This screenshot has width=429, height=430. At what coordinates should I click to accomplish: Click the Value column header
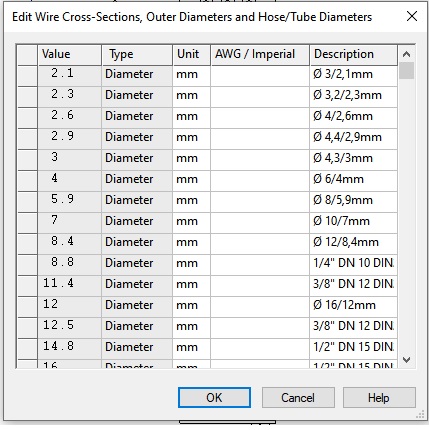click(x=70, y=54)
